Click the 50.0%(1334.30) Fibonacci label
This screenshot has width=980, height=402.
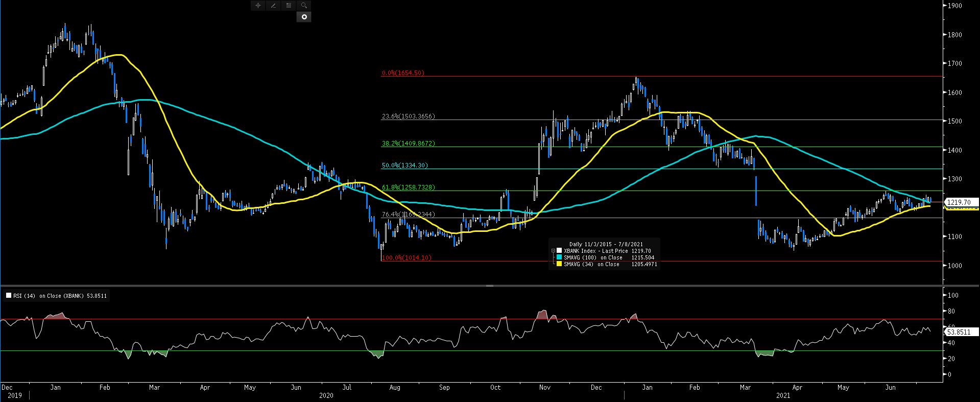[405, 165]
